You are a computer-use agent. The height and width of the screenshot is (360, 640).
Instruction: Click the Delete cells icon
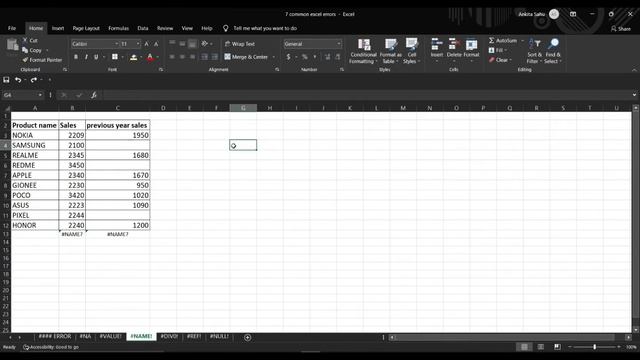point(453,44)
